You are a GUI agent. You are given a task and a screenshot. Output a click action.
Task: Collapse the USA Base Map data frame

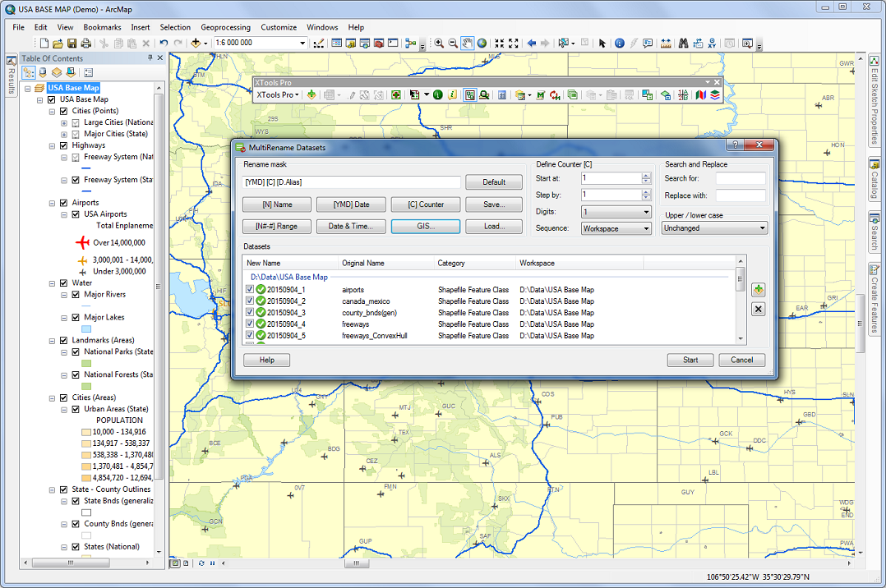click(28, 89)
